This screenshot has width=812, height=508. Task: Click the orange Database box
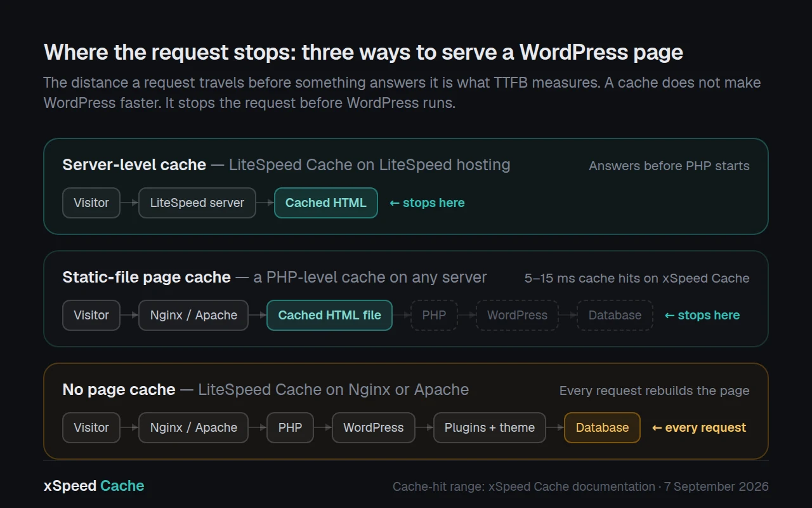(x=602, y=427)
